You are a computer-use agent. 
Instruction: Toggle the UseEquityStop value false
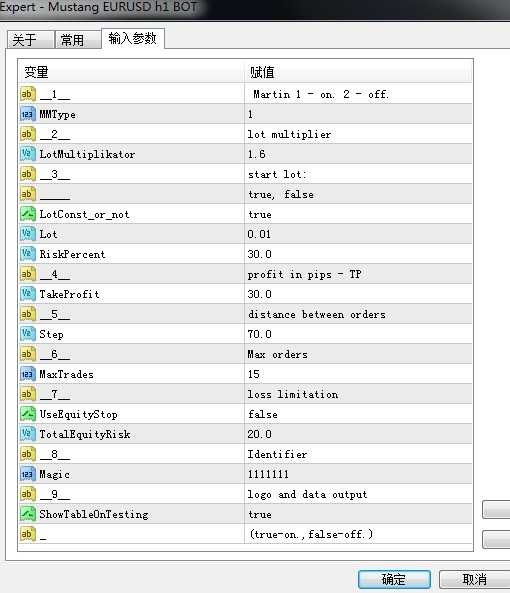pyautogui.click(x=358, y=414)
